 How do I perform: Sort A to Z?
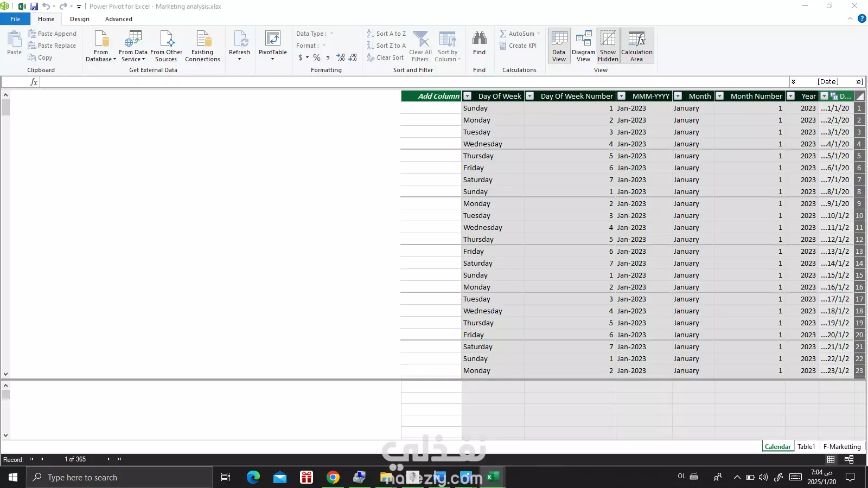(x=386, y=34)
